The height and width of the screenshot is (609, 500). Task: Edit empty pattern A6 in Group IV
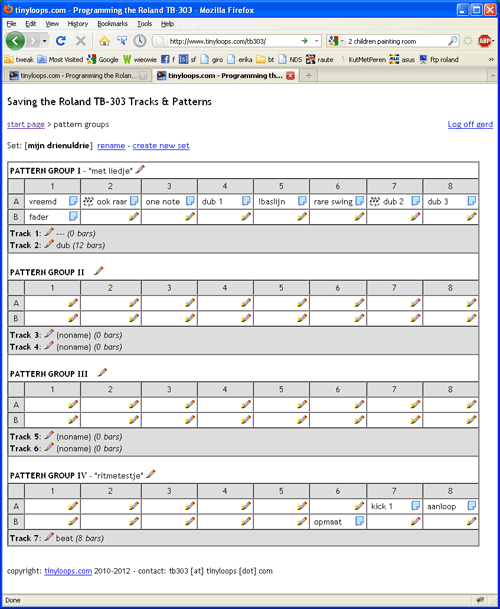click(360, 506)
